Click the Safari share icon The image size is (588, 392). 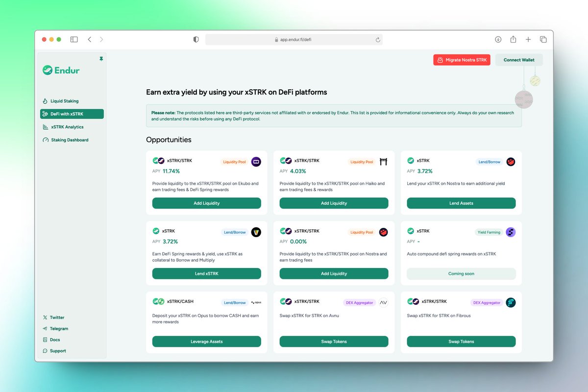coord(514,39)
